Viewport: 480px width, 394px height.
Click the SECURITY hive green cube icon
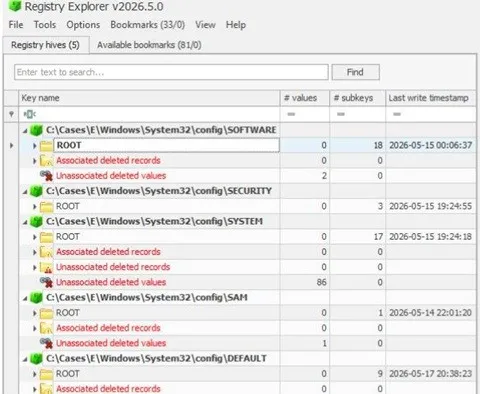coord(36,191)
